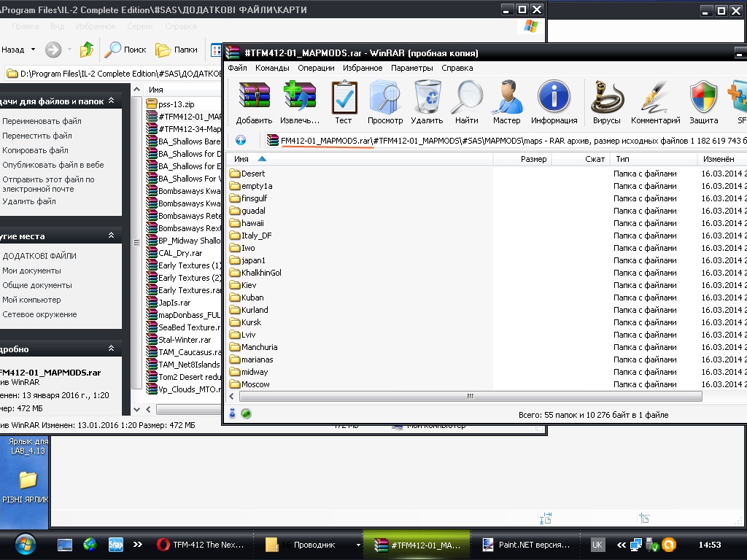Toggle the Папки folders pane in Explorer

tap(177, 50)
